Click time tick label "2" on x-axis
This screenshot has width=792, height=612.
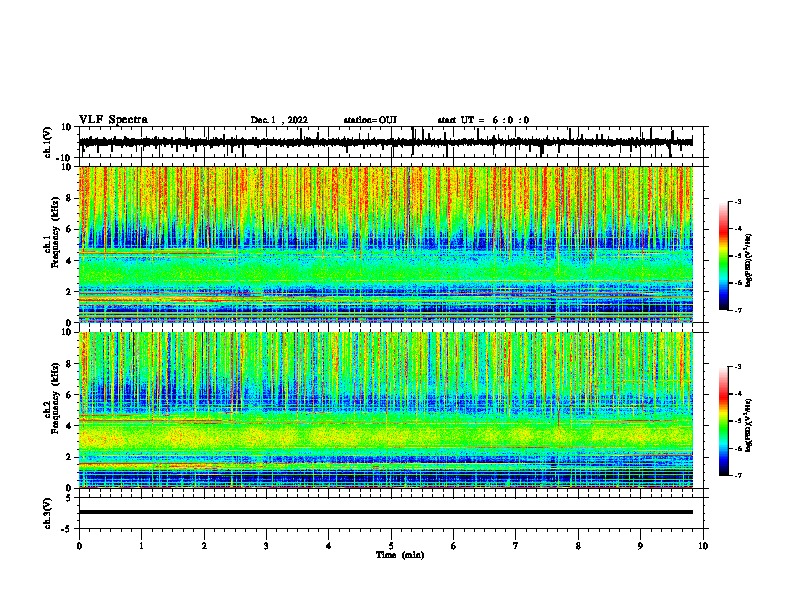[x=204, y=546]
